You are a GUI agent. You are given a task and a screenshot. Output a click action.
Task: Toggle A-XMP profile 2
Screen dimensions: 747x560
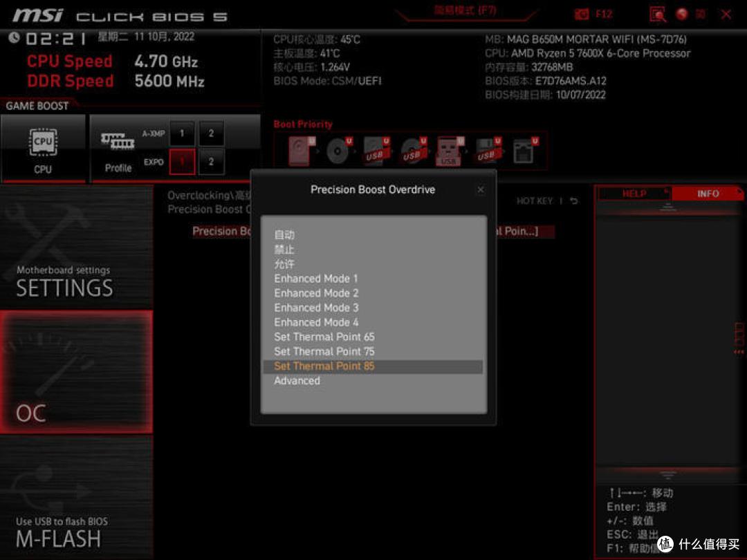coord(211,133)
